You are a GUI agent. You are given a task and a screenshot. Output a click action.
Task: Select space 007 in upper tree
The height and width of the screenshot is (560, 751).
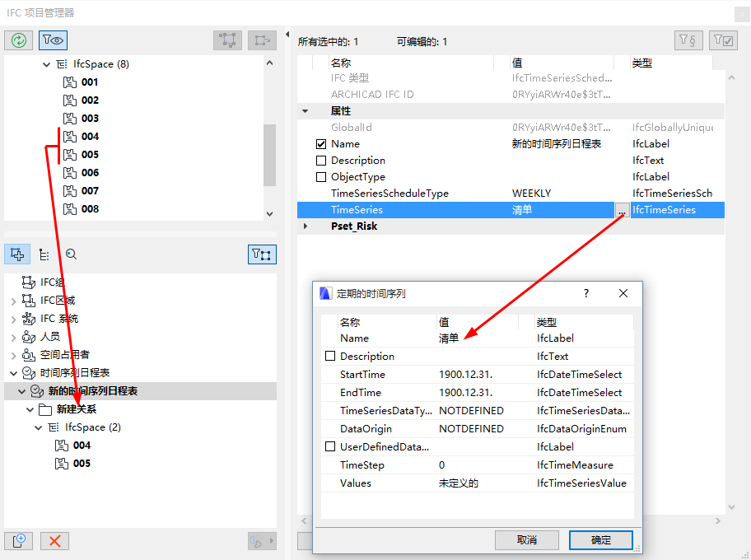(90, 191)
